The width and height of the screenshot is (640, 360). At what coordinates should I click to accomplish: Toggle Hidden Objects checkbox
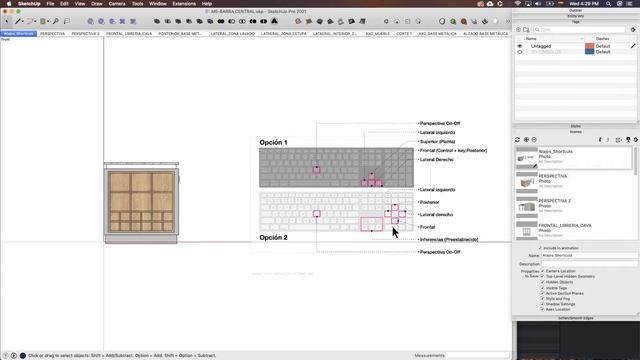[542, 282]
